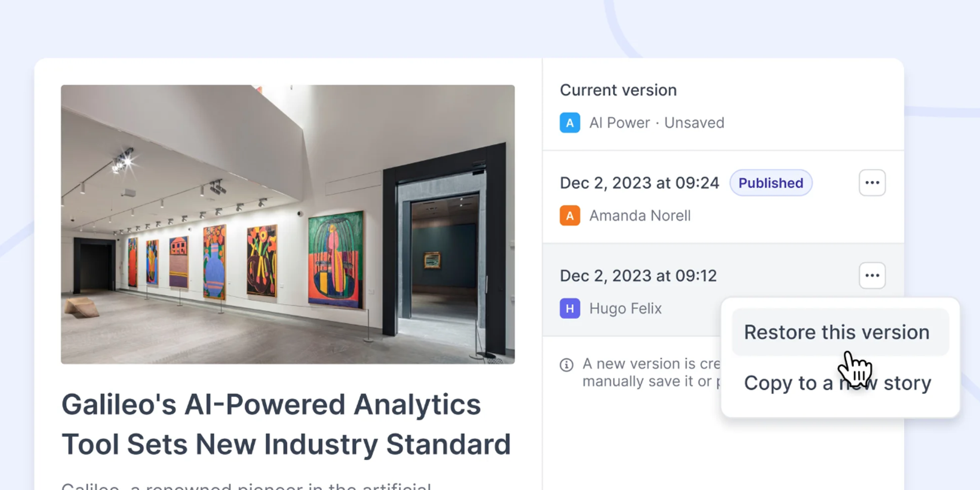Click the Published status badge
The height and width of the screenshot is (490, 980).
(x=770, y=183)
